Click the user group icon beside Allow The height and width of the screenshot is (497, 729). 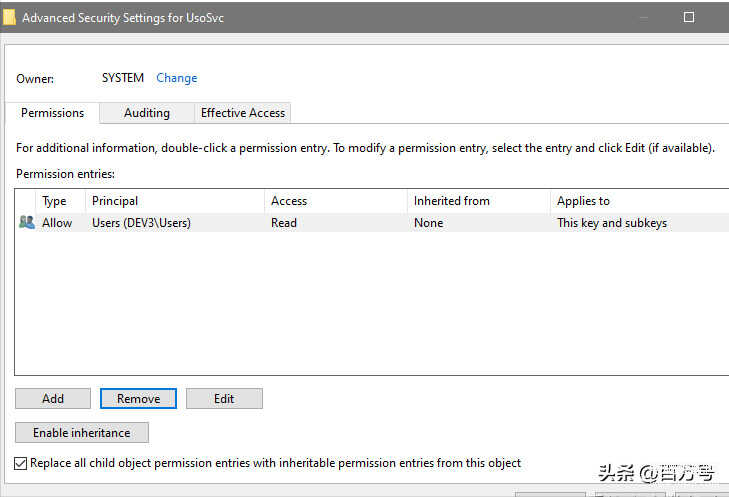click(27, 223)
